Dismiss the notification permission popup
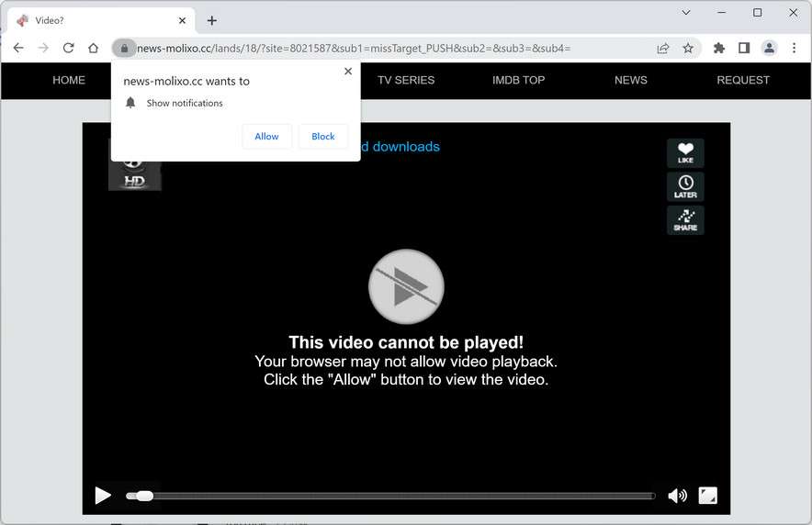 click(x=348, y=72)
